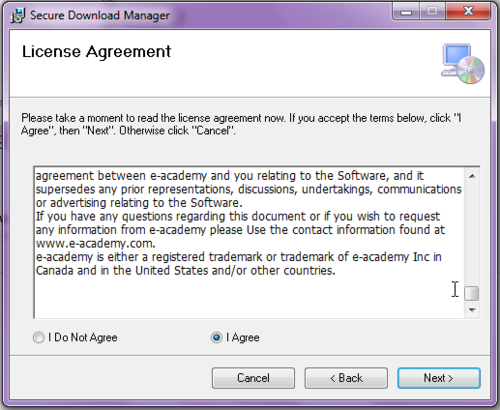The height and width of the screenshot is (410, 500).
Task: Click the license scrollbar thumb
Action: 472,293
